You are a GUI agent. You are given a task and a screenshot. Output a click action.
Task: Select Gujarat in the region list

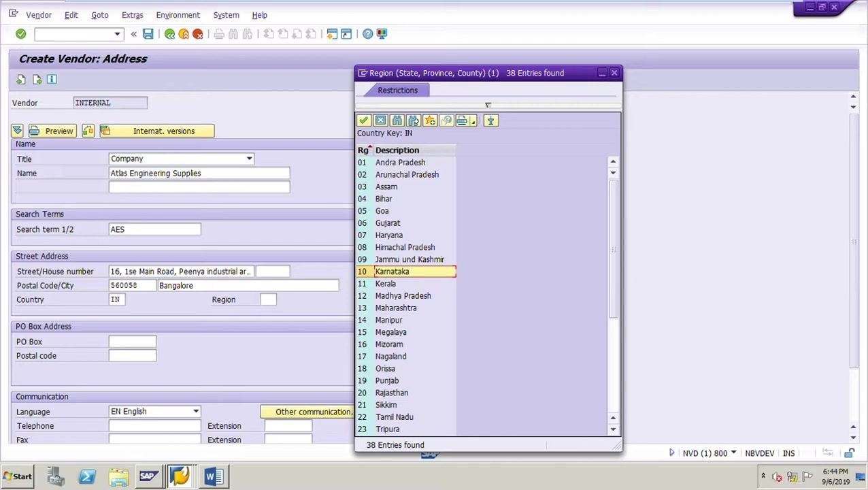tap(388, 223)
